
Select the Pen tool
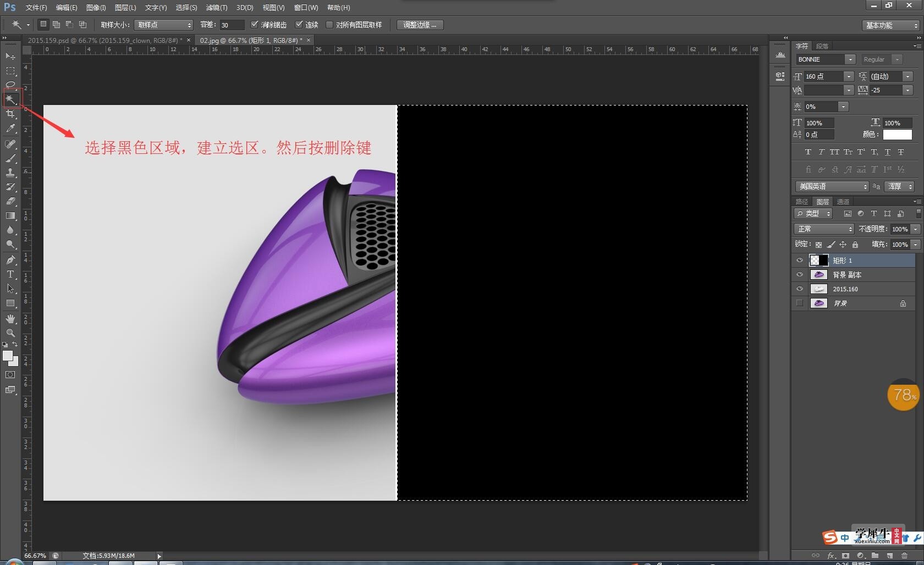(x=10, y=260)
